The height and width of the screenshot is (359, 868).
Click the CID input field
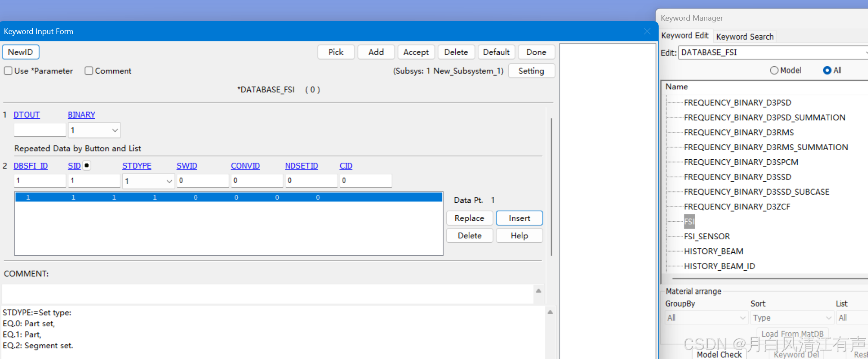(x=366, y=181)
